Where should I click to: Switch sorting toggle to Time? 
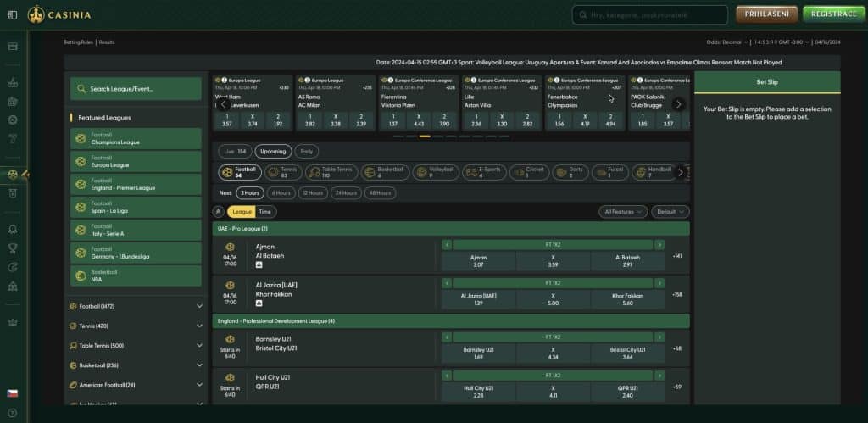coord(265,212)
